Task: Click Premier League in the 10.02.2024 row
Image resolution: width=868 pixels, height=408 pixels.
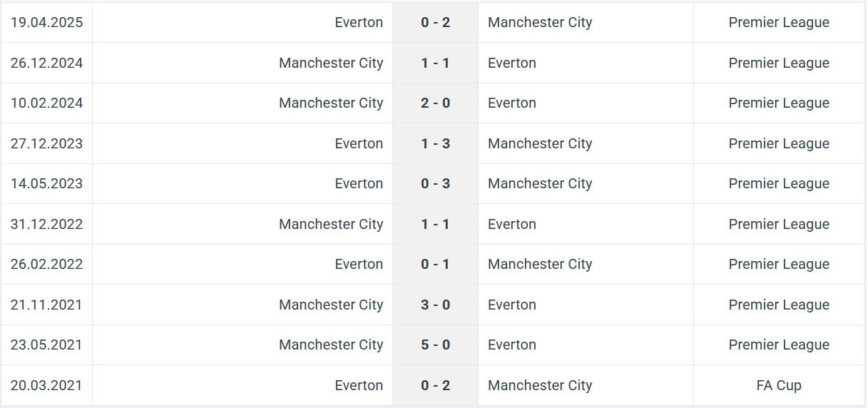Action: pyautogui.click(x=779, y=103)
